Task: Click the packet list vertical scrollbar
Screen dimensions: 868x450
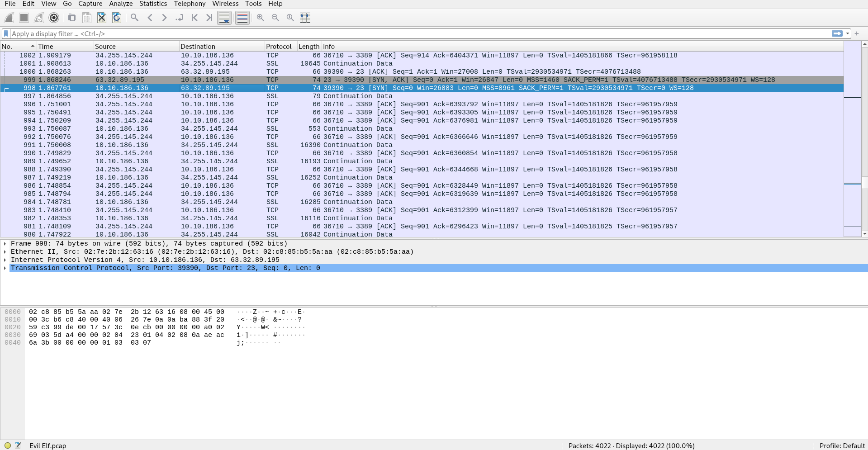Action: pyautogui.click(x=864, y=136)
